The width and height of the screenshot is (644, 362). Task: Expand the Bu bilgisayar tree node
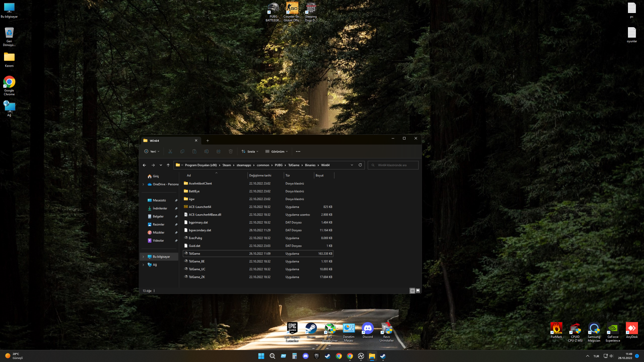coord(144,257)
